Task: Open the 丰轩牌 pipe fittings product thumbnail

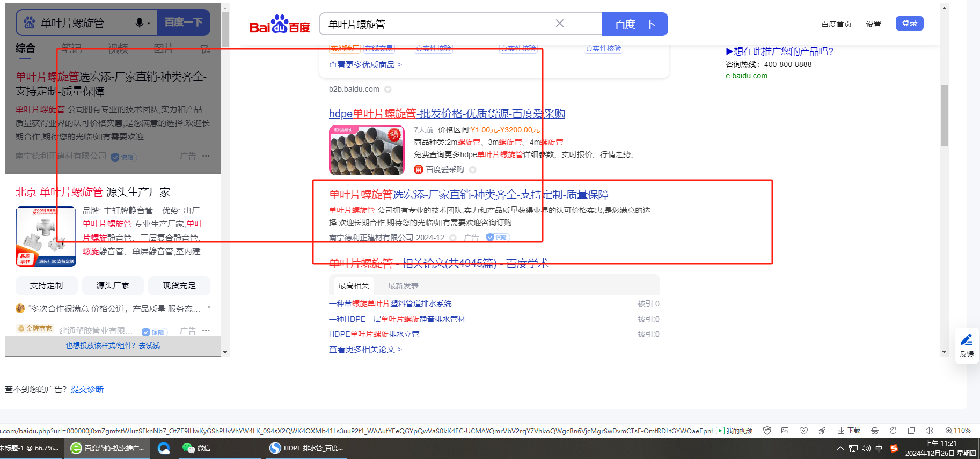Action: 46,236
